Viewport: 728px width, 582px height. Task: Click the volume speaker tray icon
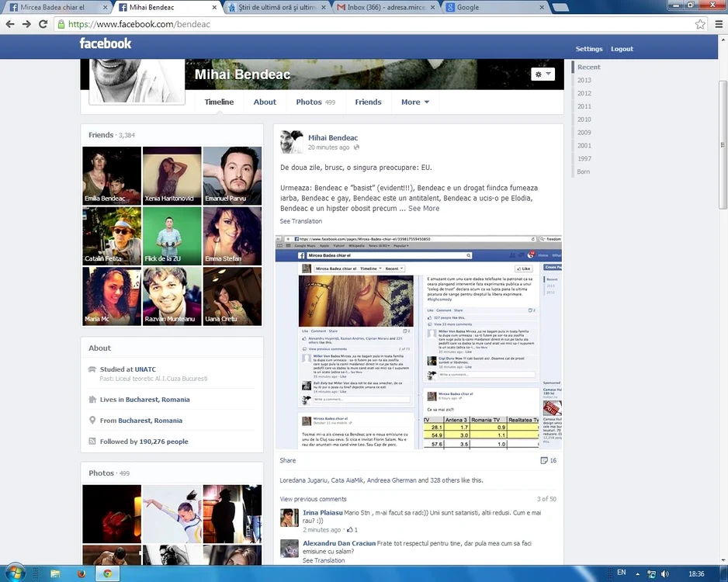tap(665, 574)
